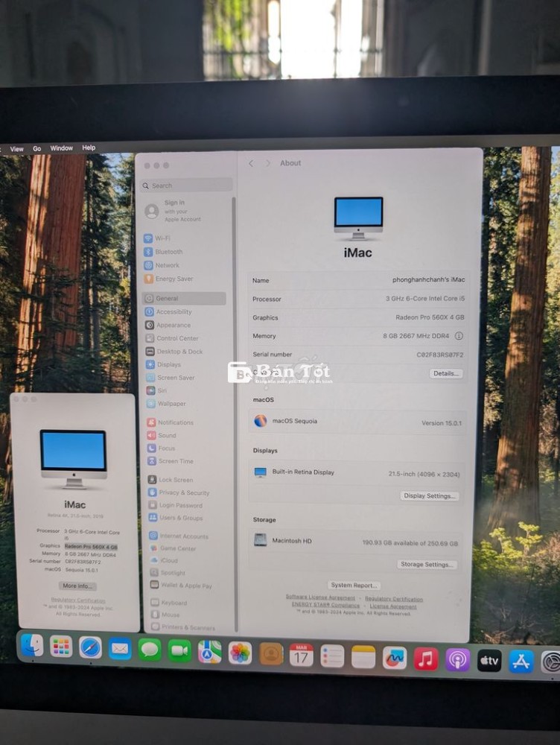This screenshot has height=745, width=560.
Task: Open Accessibility settings
Action: coord(168,311)
